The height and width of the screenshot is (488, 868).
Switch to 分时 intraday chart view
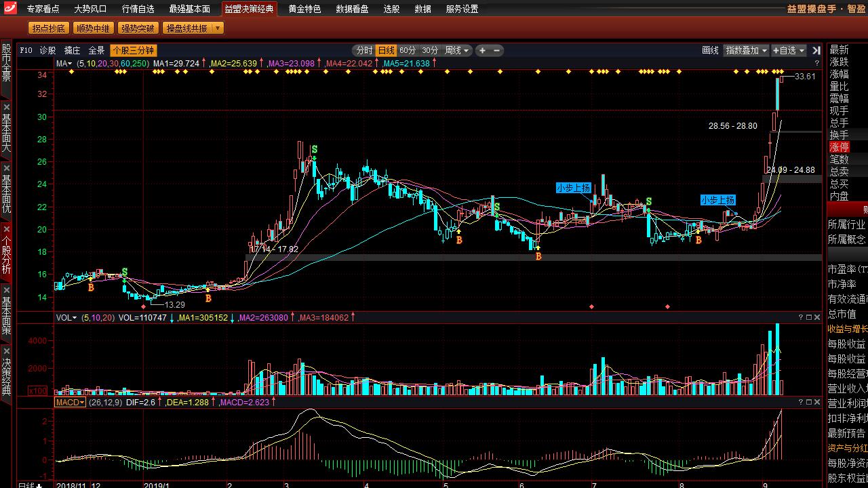pos(364,50)
